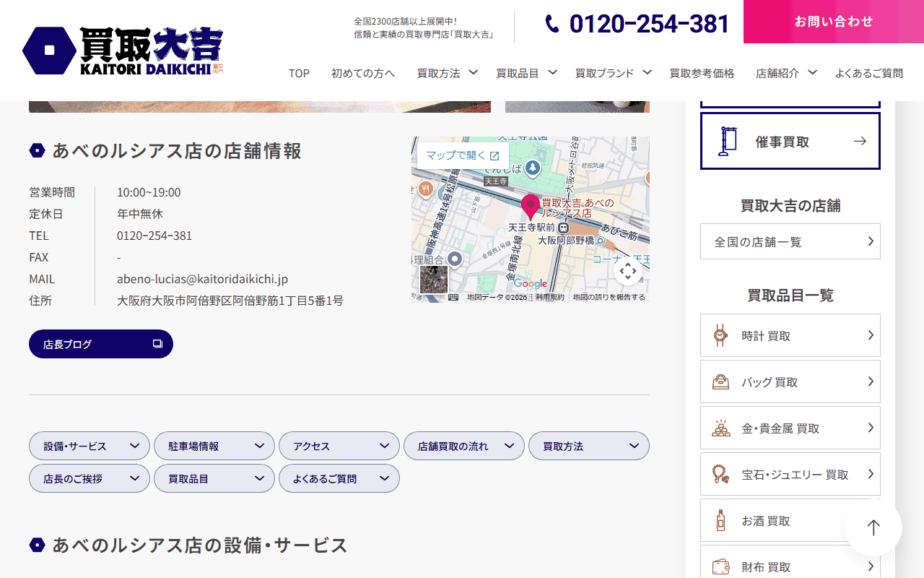Click the gold bars icon in 金・貴金属 買取

click(720, 428)
